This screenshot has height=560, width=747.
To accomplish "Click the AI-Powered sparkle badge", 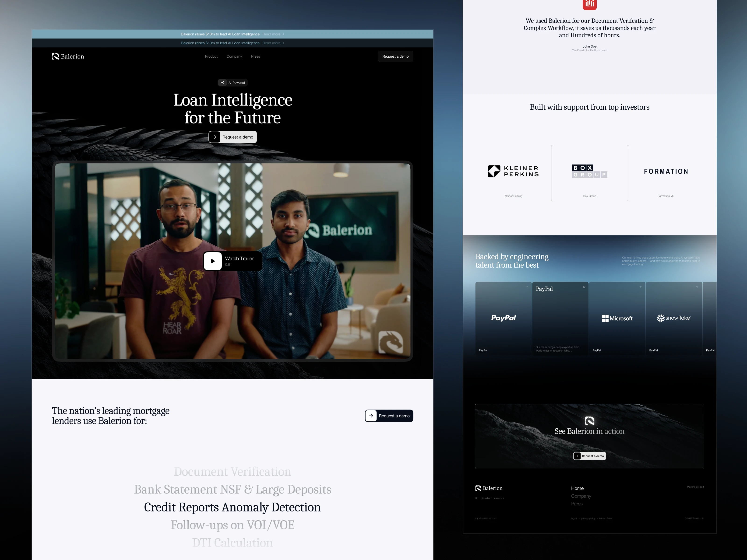I will [x=233, y=83].
